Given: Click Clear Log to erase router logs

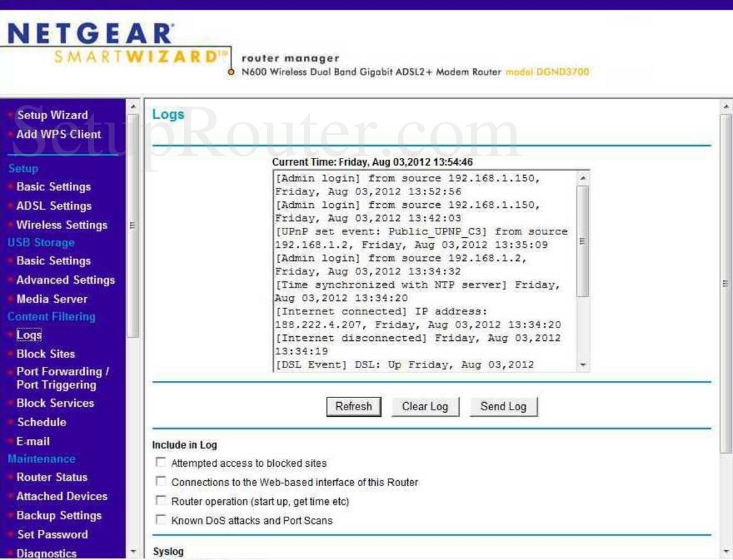Looking at the screenshot, I should click(x=425, y=406).
